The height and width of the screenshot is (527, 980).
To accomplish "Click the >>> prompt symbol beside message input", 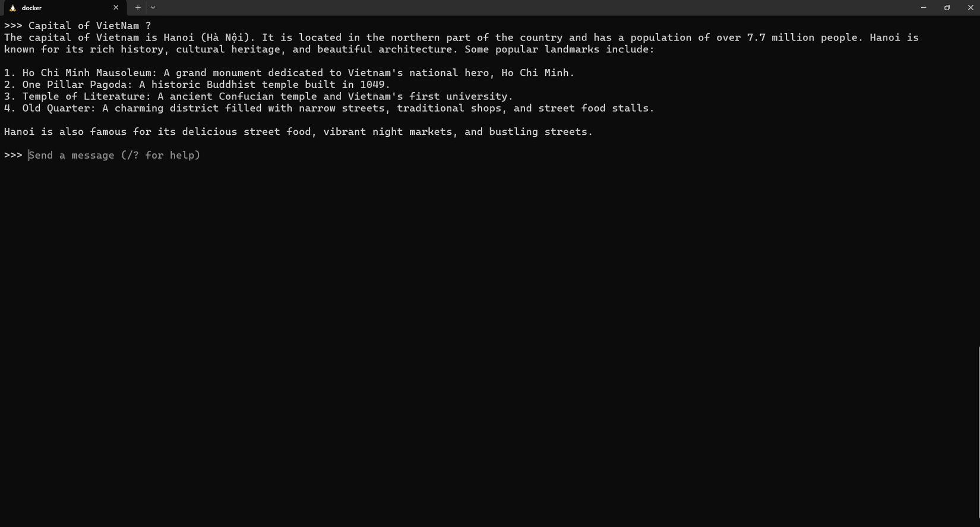I will (13, 155).
